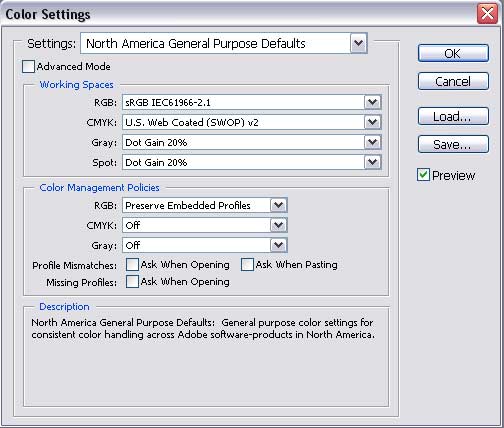
Task: Click the sRGB IEC61966-2.1 field
Action: [243, 102]
